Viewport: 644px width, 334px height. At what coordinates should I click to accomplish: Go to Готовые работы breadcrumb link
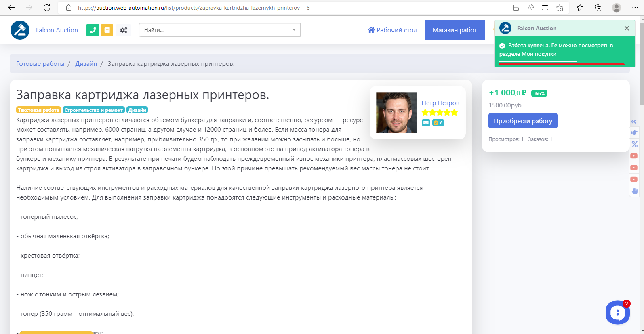pyautogui.click(x=40, y=64)
